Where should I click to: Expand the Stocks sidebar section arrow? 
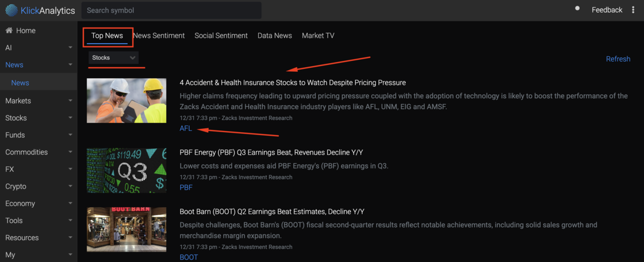click(70, 118)
